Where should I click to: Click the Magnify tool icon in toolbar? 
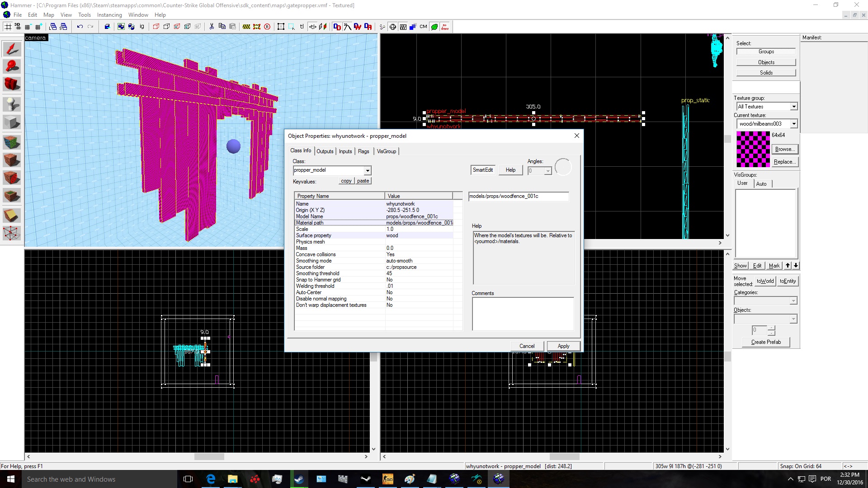coord(12,66)
